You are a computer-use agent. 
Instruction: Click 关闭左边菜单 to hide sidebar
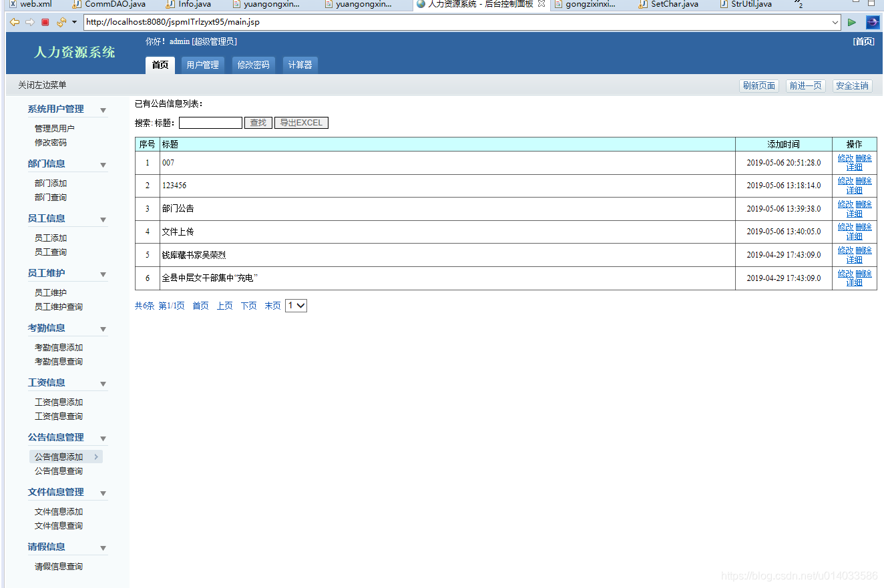42,85
